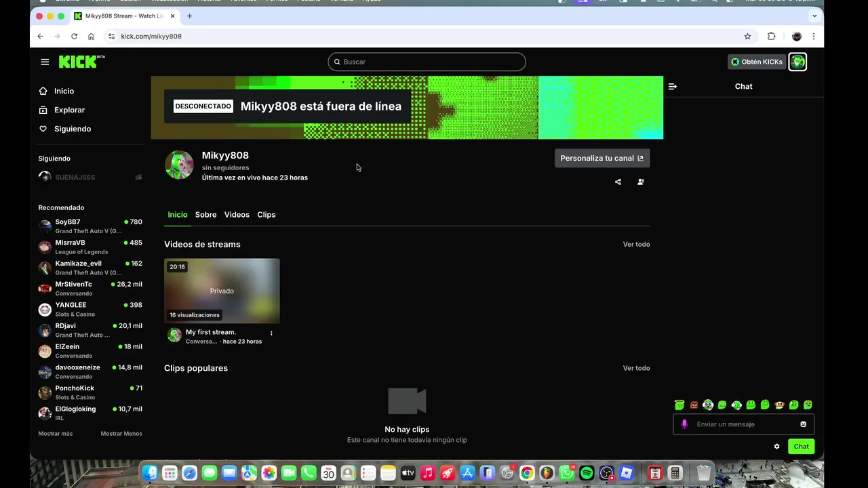Click Mostrar más in sidebar
This screenshot has height=488, width=868.
(55, 434)
